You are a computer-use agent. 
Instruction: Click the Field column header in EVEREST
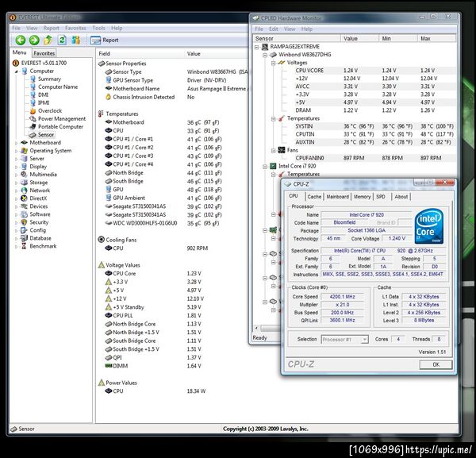104,54
